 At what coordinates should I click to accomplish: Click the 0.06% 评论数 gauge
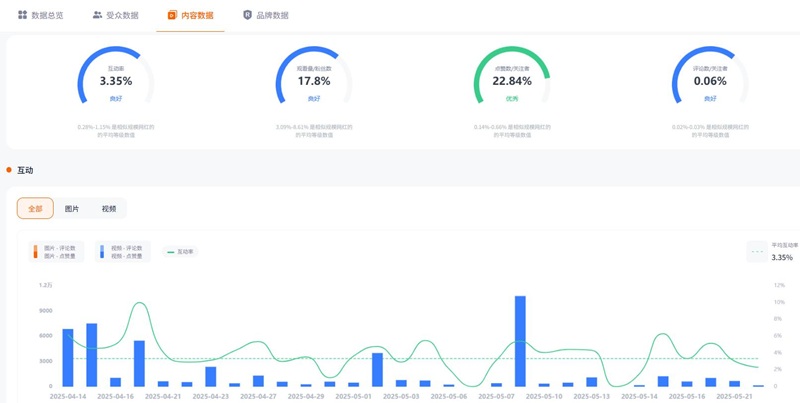[x=710, y=80]
